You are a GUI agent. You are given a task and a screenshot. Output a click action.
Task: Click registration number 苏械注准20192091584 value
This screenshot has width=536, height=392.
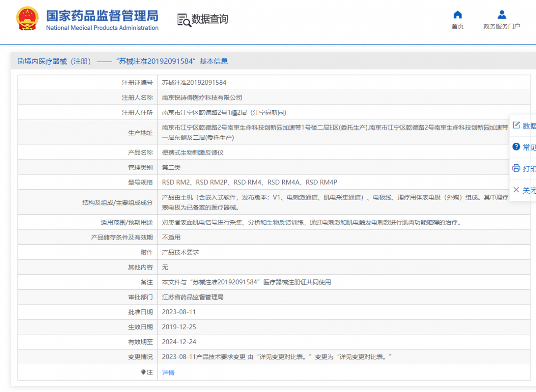click(194, 83)
